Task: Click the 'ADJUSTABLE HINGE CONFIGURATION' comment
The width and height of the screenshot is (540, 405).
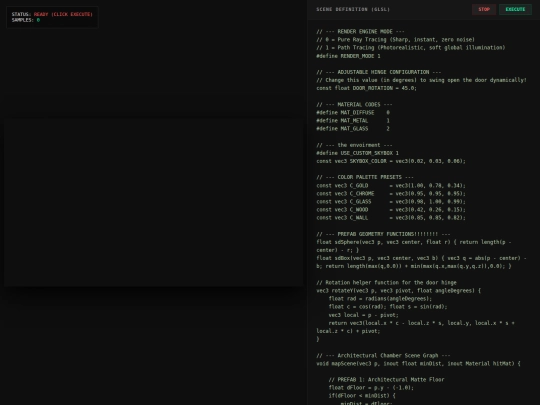Action: coord(378,72)
